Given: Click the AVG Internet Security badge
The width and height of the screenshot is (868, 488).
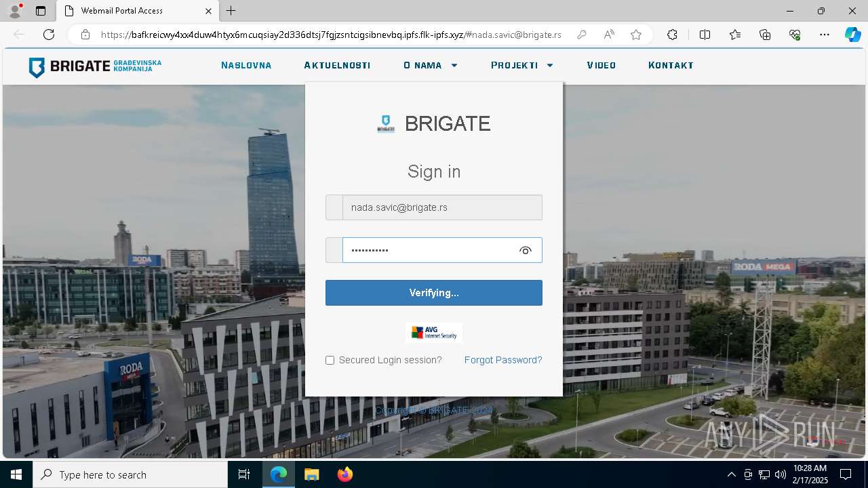Looking at the screenshot, I should 434,333.
